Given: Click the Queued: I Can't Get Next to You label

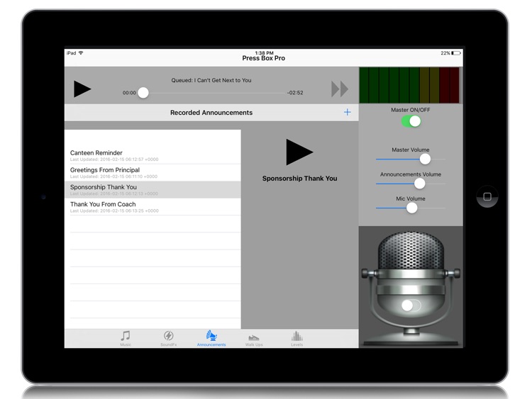Looking at the screenshot, I should pyautogui.click(x=211, y=80).
